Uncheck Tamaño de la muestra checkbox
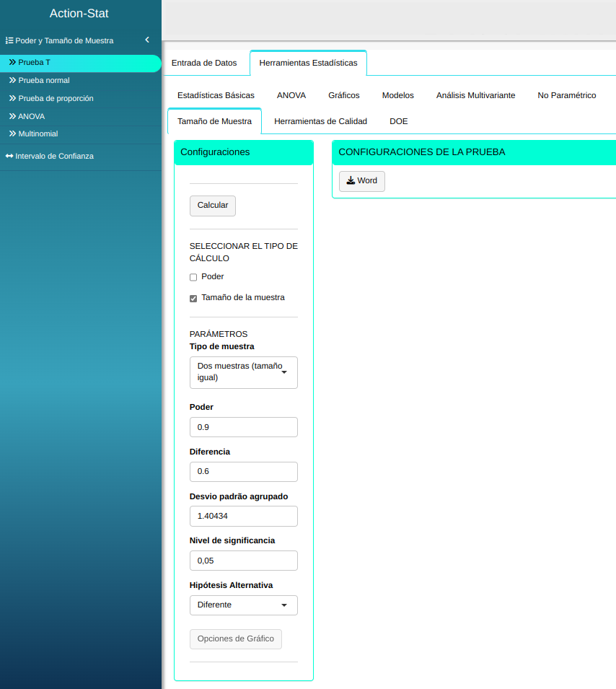The width and height of the screenshot is (616, 689). click(193, 298)
